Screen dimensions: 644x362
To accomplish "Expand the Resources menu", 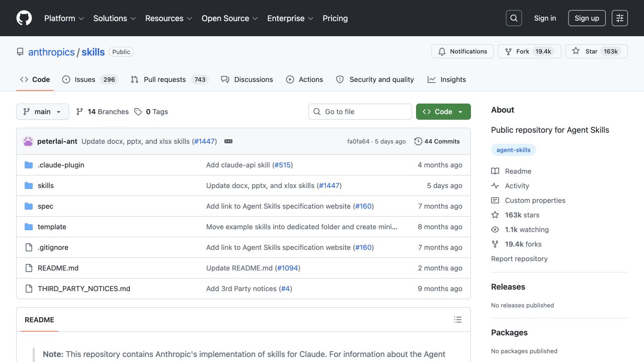I will coord(169,18).
